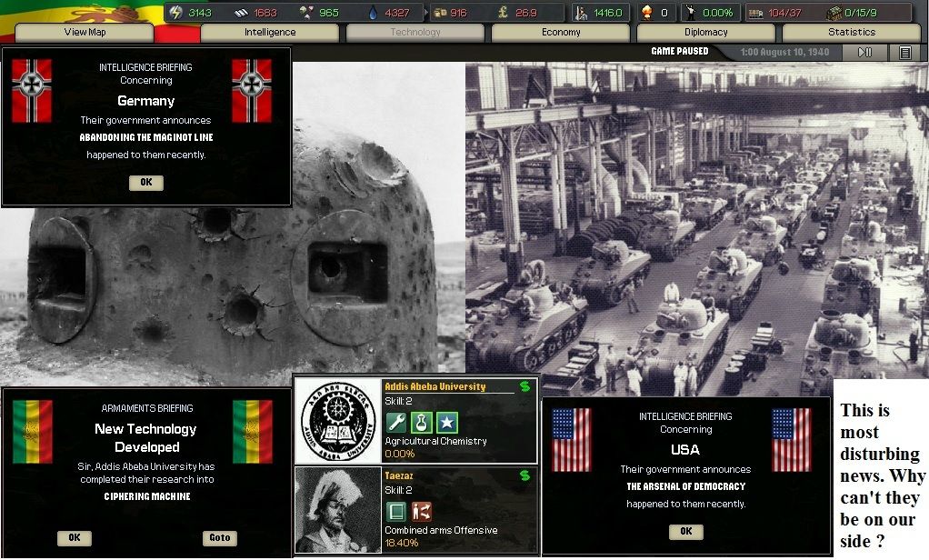Click the star specialty icon for Addis Abeba University
Screen dimensions: 929x560
tap(446, 422)
